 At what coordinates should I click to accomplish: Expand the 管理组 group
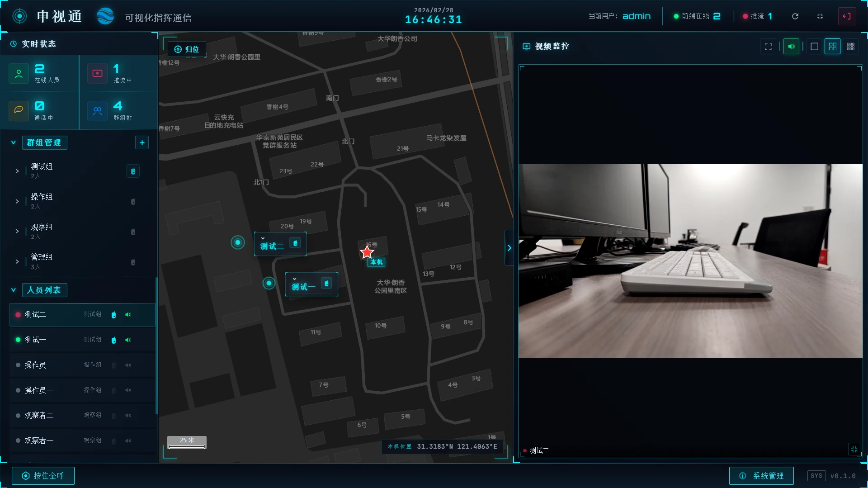click(x=17, y=262)
